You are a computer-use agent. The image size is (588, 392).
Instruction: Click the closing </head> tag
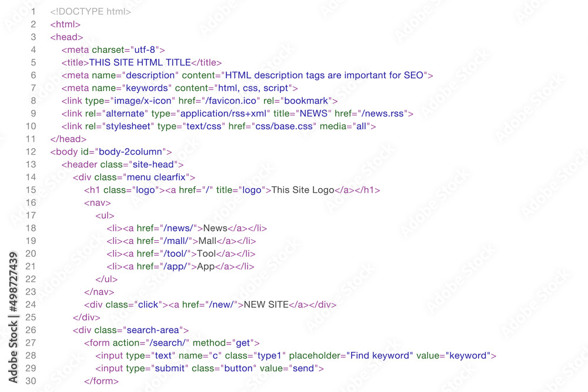click(x=68, y=139)
